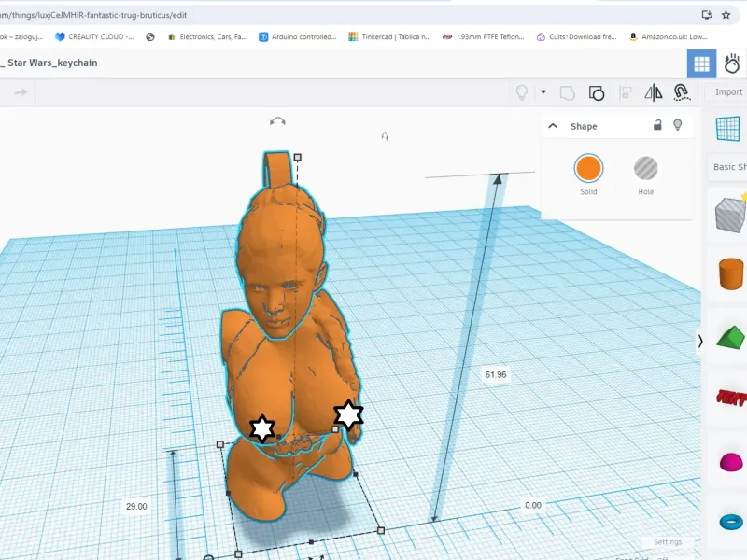This screenshot has height=560, width=747.
Task: Click the browser address bar URL
Action: 95,15
